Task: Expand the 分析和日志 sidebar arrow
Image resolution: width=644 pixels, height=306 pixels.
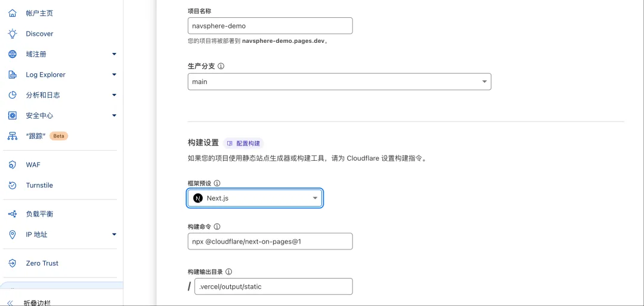Action: point(114,95)
